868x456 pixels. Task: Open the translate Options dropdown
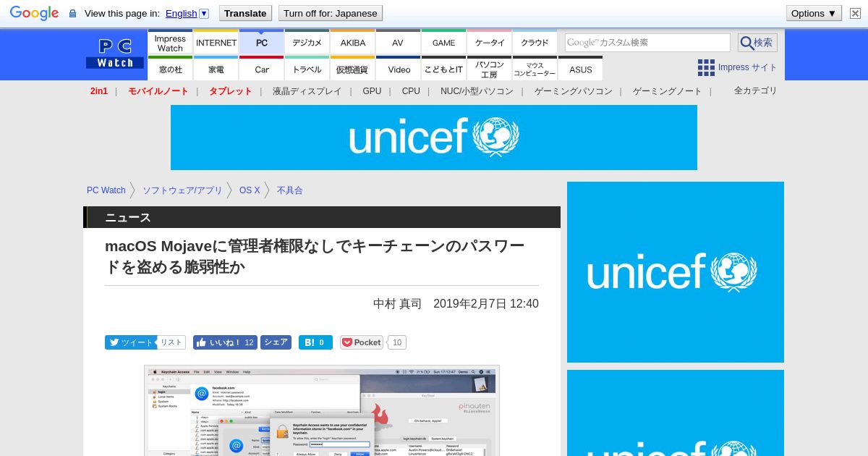814,13
